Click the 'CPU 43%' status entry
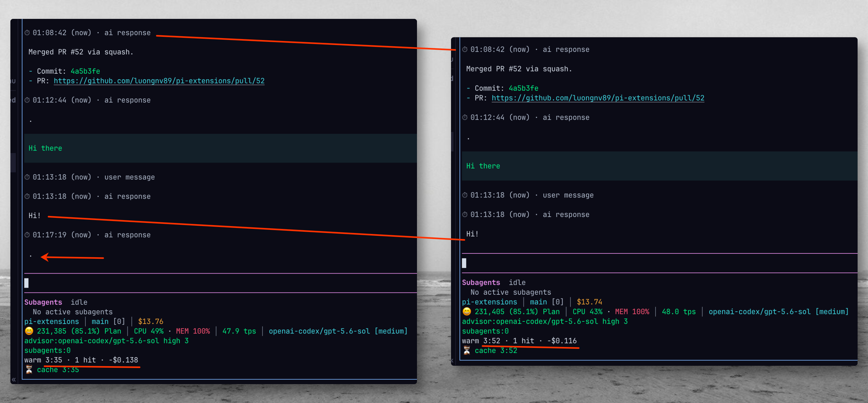This screenshot has height=403, width=868. click(587, 311)
